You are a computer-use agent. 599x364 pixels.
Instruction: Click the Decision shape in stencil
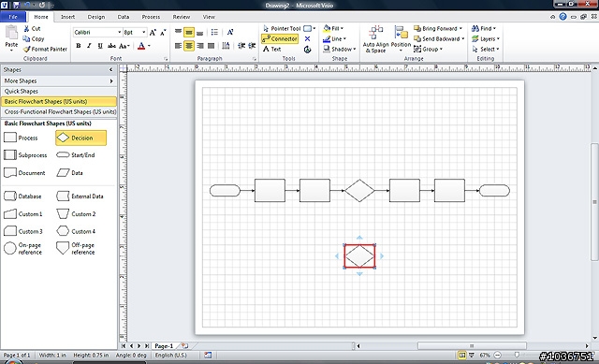(80, 138)
